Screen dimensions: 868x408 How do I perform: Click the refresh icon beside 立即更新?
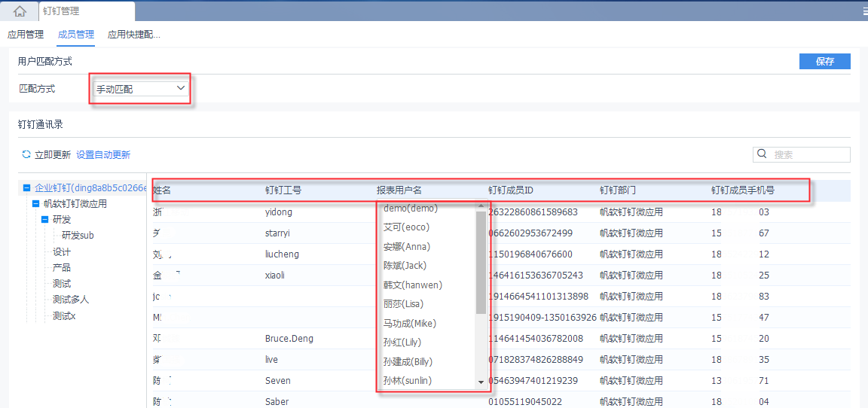tap(26, 154)
